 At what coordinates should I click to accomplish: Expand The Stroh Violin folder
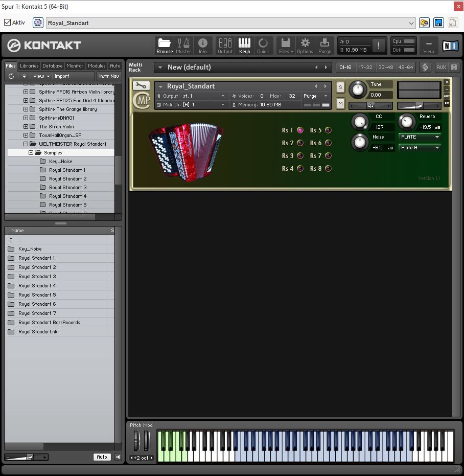pos(26,127)
